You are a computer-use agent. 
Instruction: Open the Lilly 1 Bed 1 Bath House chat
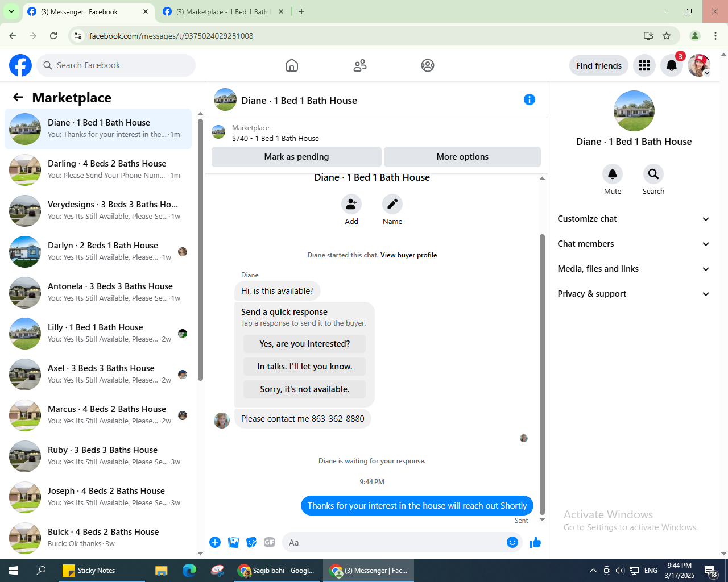click(x=98, y=334)
